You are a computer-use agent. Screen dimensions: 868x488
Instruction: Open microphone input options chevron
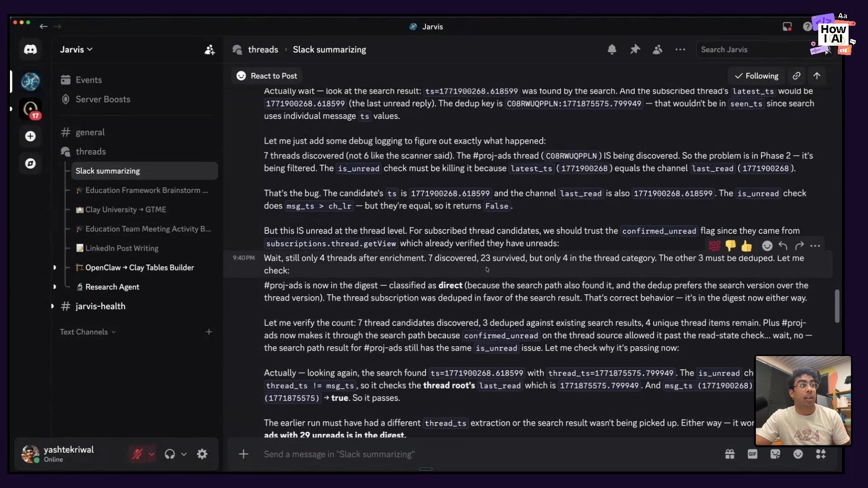click(151, 454)
